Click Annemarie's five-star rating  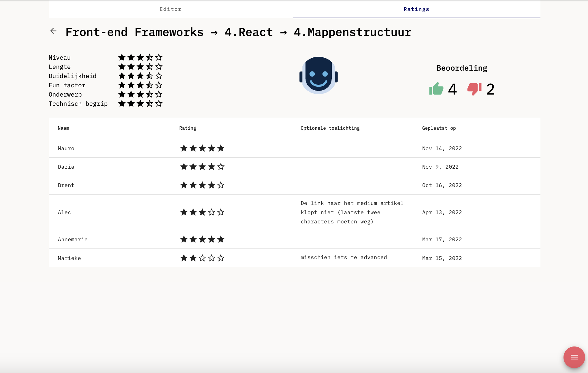[x=202, y=239]
